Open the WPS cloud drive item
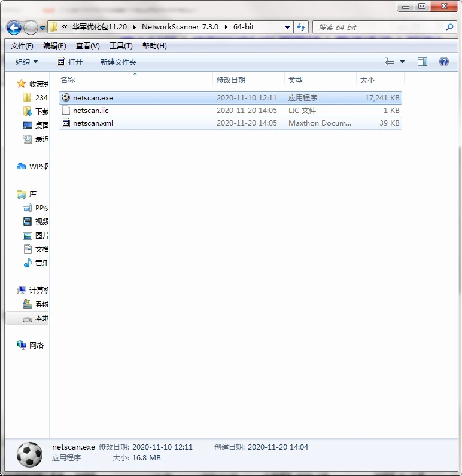This screenshot has width=462, height=476. tap(34, 166)
